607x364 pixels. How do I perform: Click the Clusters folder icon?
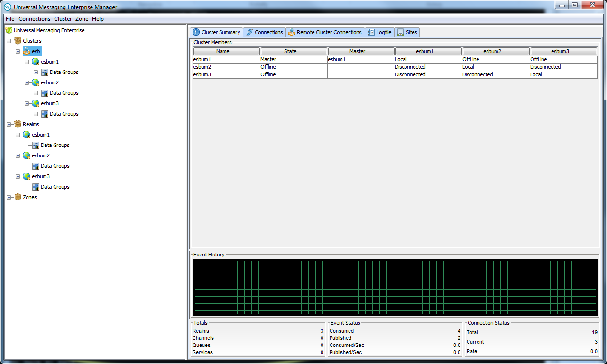tap(18, 41)
